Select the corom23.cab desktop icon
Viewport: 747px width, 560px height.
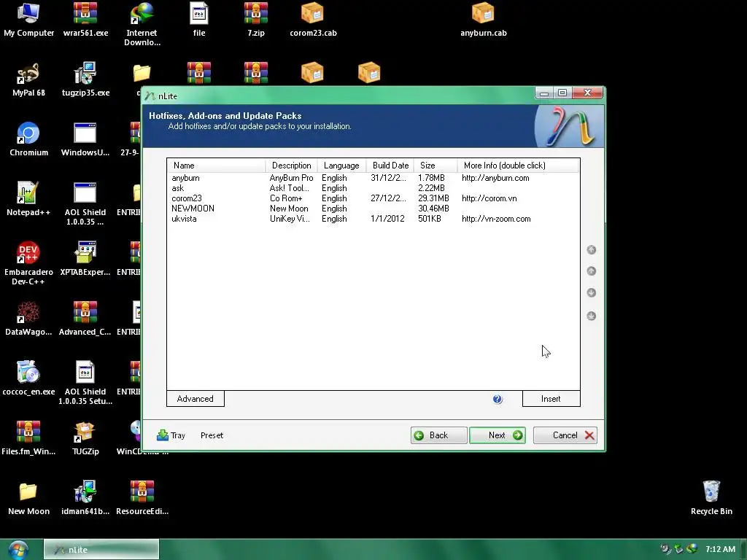tap(313, 20)
